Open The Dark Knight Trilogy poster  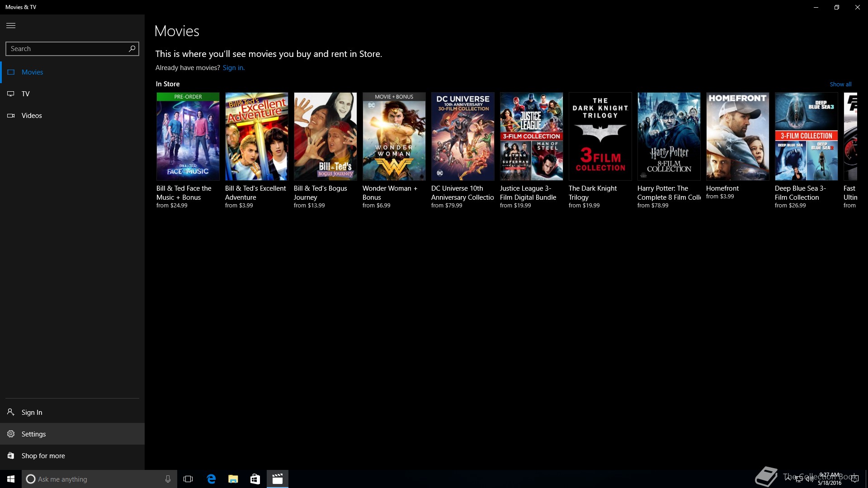600,136
